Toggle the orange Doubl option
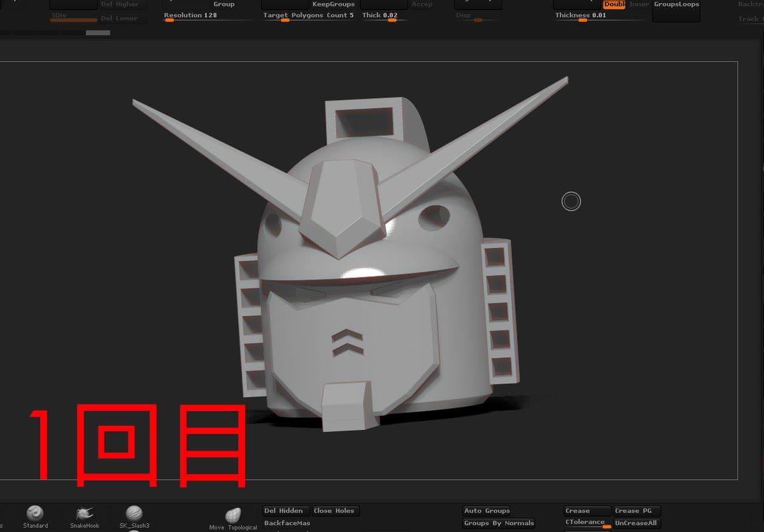 click(614, 4)
